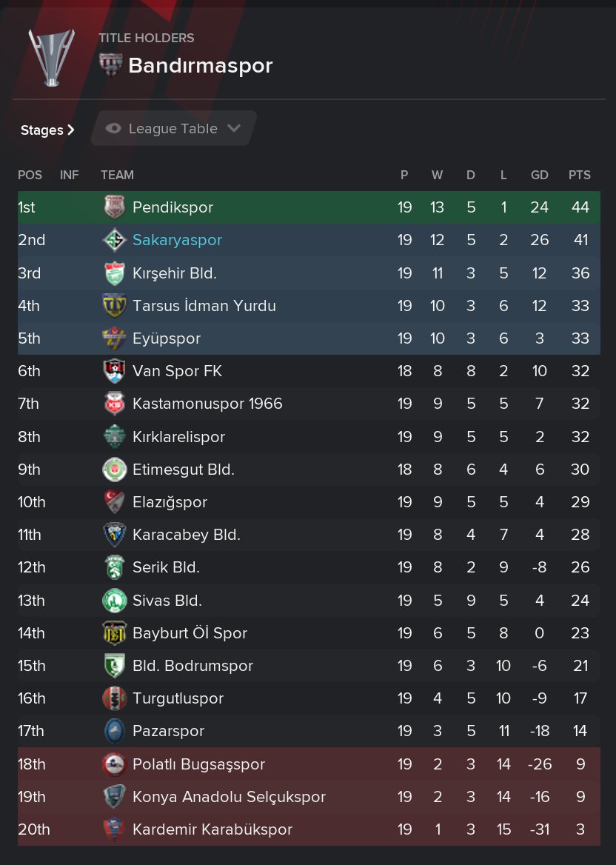
Task: Sort the table by PTS column
Action: point(580,175)
